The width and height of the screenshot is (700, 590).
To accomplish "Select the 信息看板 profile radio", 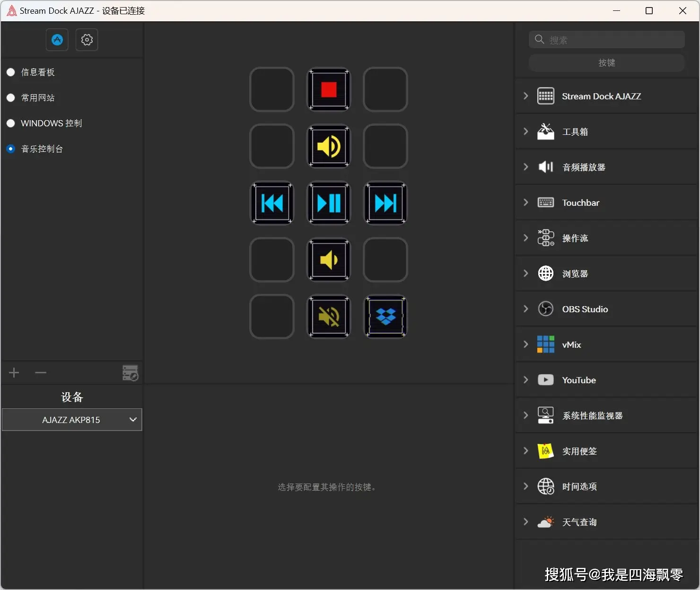I will pos(11,72).
